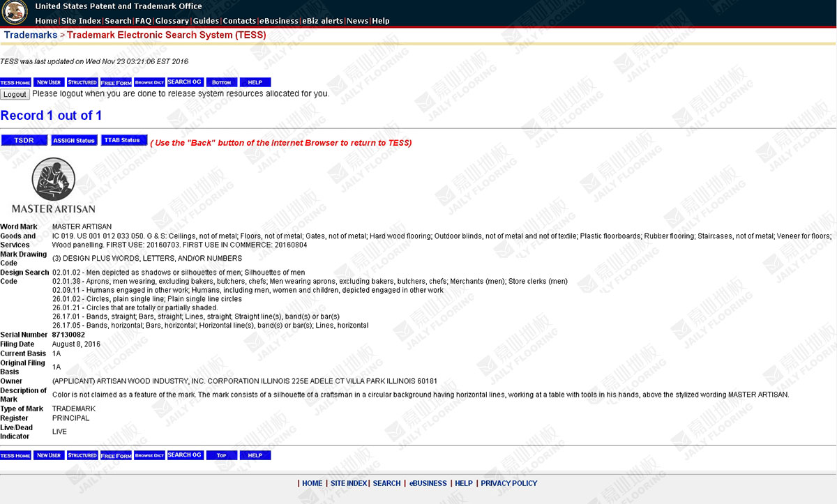The image size is (837, 504).
Task: Click the USPTO seal logo
Action: click(x=15, y=12)
